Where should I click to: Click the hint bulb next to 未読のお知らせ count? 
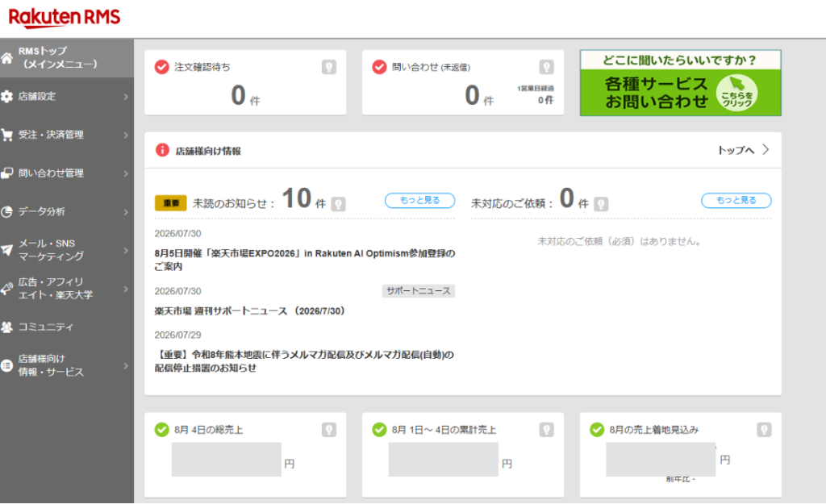coord(338,204)
